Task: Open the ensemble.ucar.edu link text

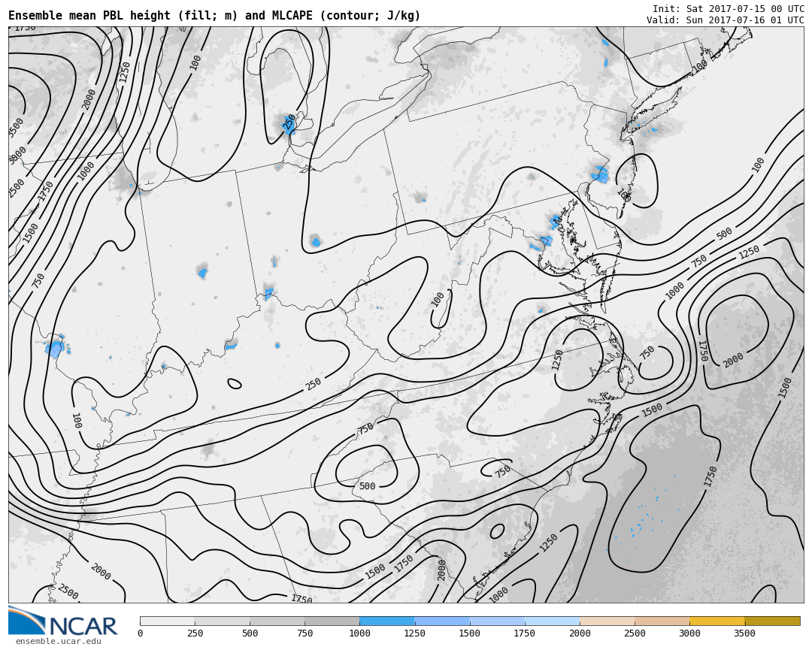Action: [58, 642]
